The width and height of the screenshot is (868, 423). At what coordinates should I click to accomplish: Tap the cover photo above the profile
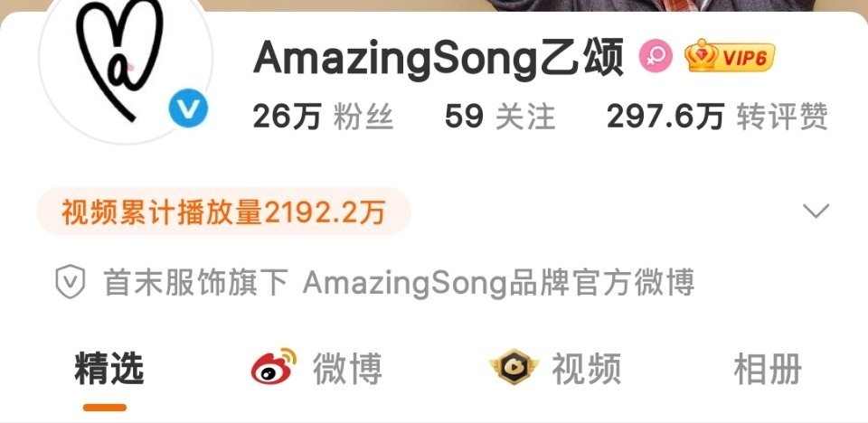[434, 5]
